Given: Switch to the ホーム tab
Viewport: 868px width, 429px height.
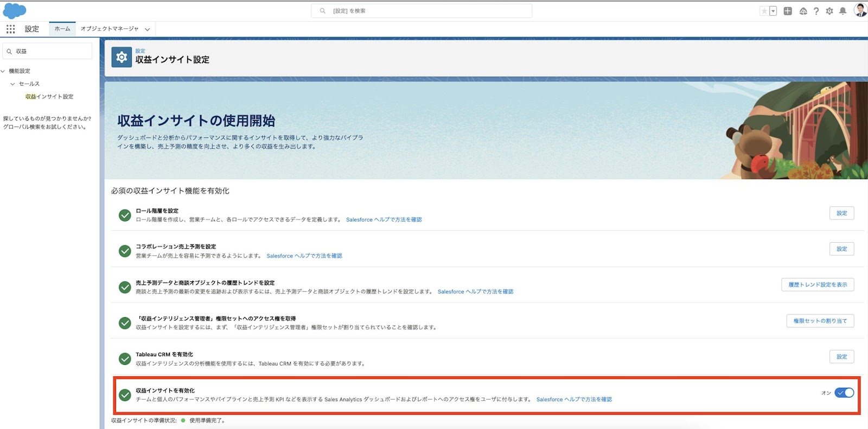Looking at the screenshot, I should pos(62,29).
